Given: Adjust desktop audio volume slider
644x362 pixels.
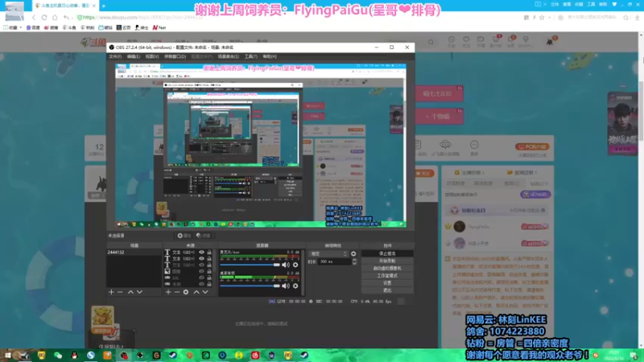Looking at the screenshot, I should 250,286.
